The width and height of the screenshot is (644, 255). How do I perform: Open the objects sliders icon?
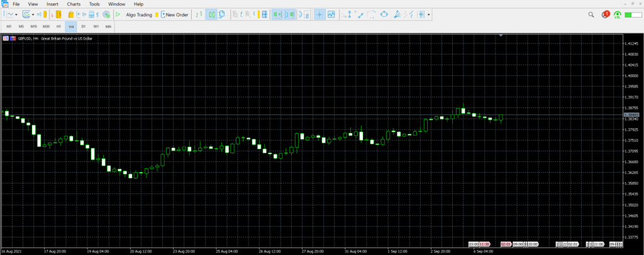pos(421,14)
